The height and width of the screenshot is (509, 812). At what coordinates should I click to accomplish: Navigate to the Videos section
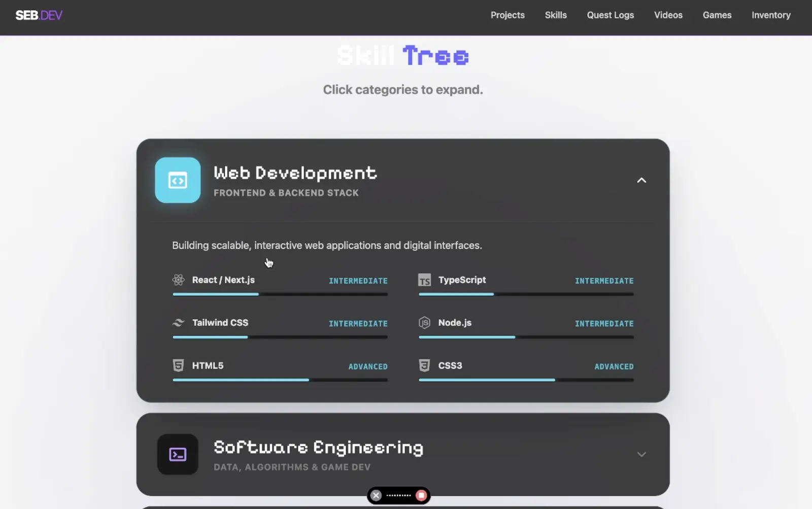[x=668, y=15]
